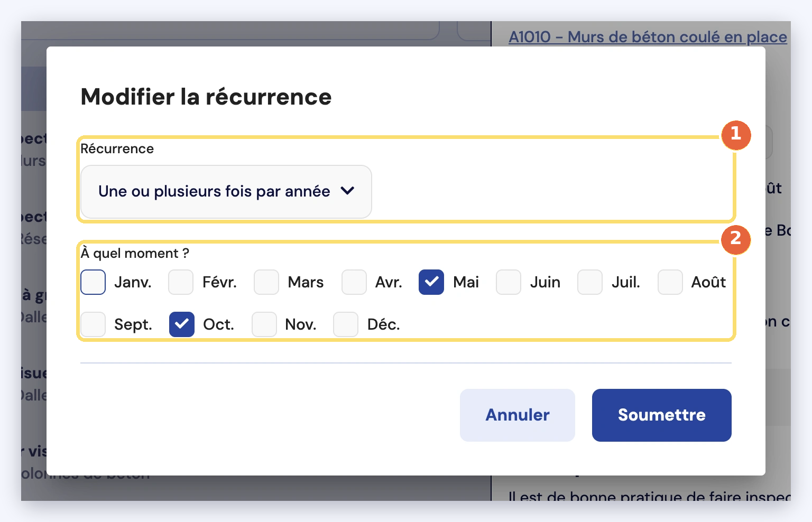812x522 pixels.
Task: Toggle the Juil. checkbox on
Action: [590, 282]
